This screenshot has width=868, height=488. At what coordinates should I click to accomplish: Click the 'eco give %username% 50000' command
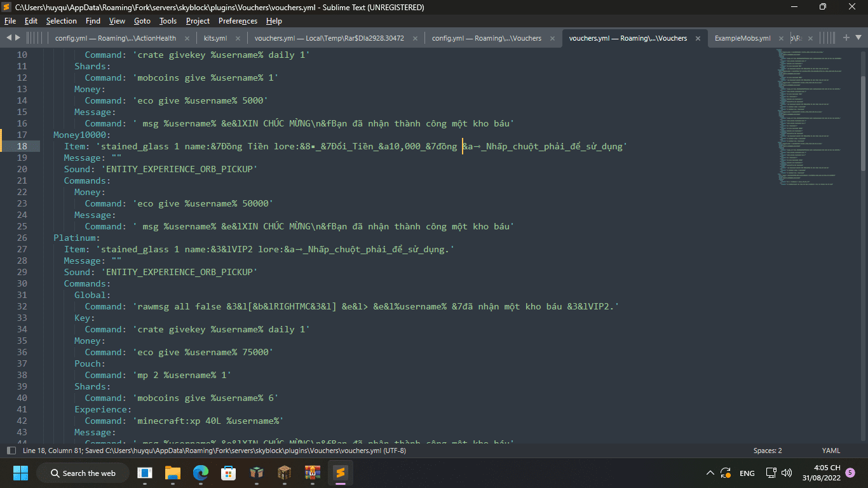[x=203, y=203]
